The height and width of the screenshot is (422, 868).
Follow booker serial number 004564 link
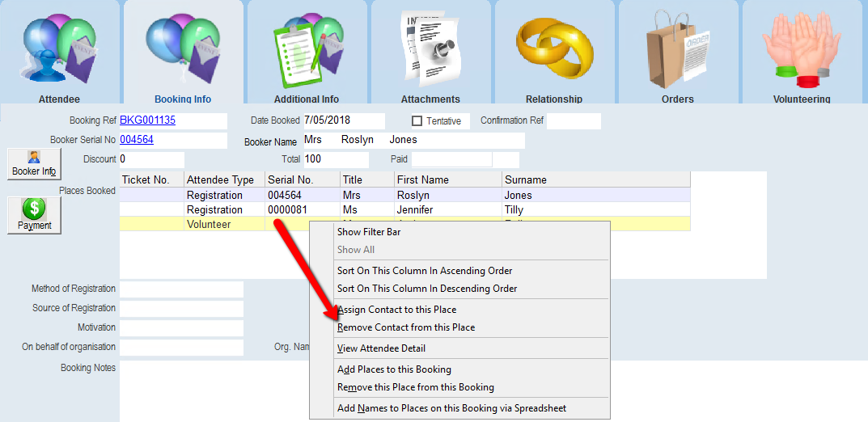point(137,139)
